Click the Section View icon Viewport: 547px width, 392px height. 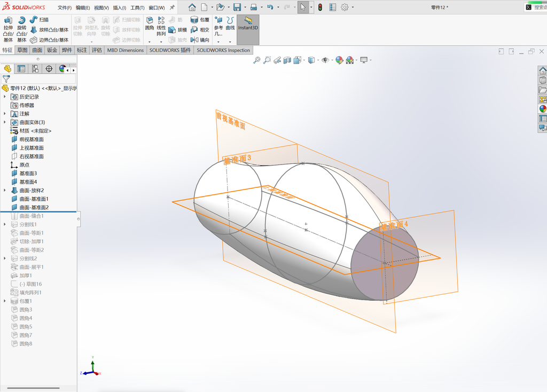coord(287,60)
